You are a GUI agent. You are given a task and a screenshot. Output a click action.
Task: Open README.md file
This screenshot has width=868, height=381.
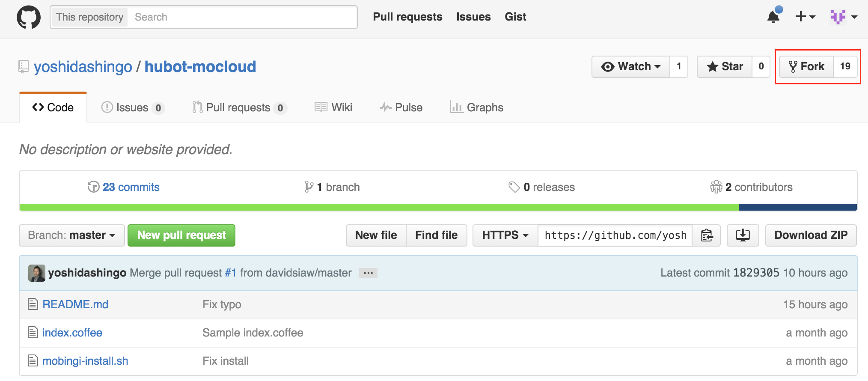(x=75, y=304)
